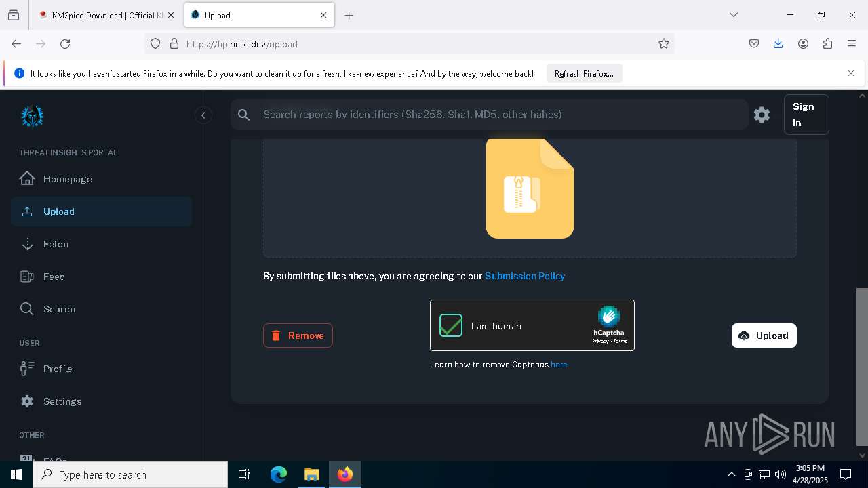Image resolution: width=868 pixels, height=488 pixels.
Task: Switch to KMSpico Download tab
Action: click(x=105, y=15)
